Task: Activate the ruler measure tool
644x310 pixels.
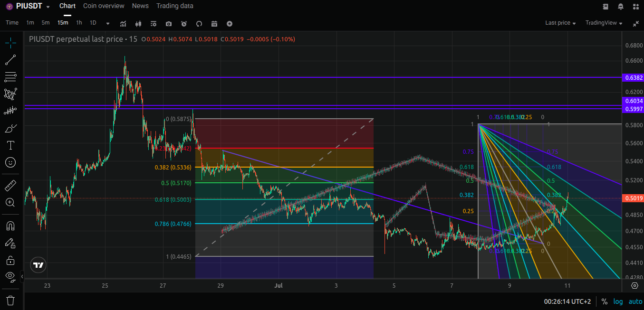Action: tap(10, 185)
